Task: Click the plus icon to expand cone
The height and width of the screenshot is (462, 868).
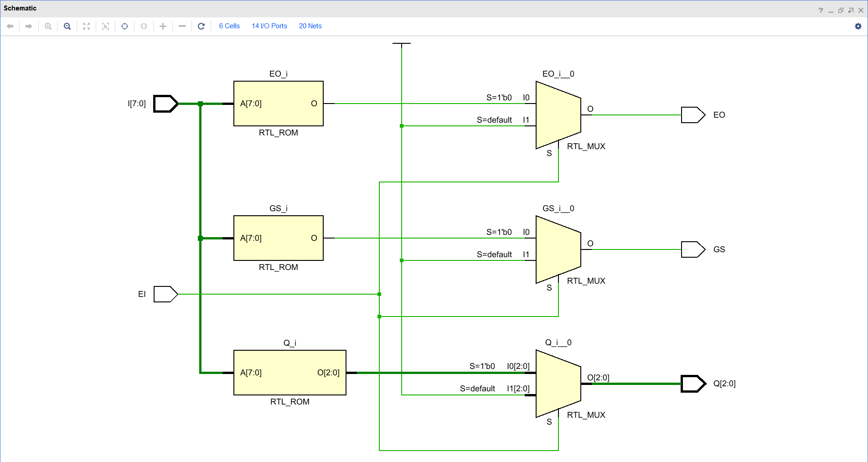Action: (163, 26)
